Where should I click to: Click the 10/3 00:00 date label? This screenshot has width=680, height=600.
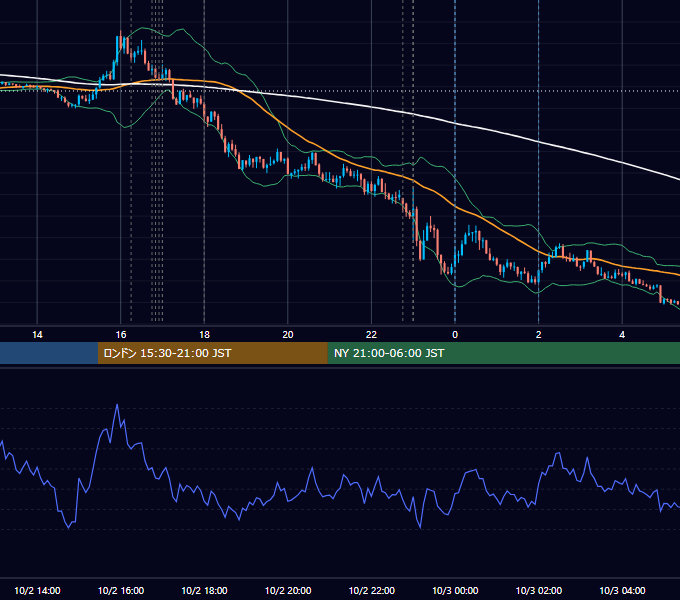pyautogui.click(x=455, y=590)
